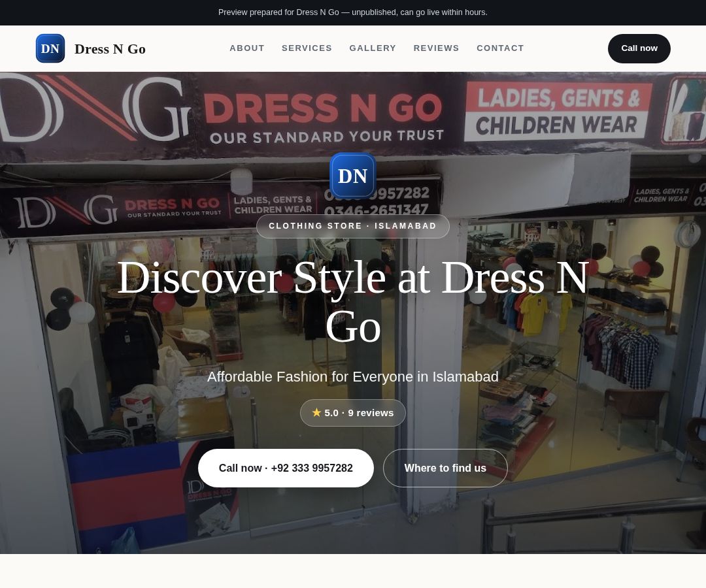Click the Clothing Store · Islamabad tag
Image resolution: width=706 pixels, height=588 pixels.
coord(352,226)
